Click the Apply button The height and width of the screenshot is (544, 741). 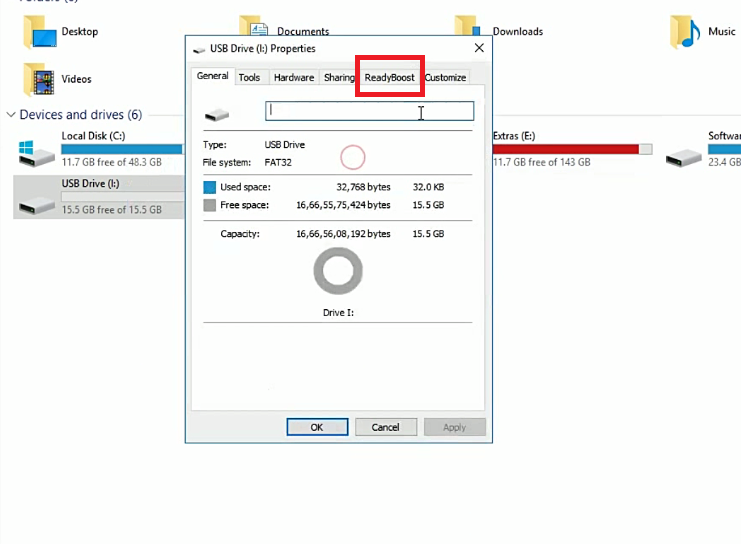coord(455,427)
